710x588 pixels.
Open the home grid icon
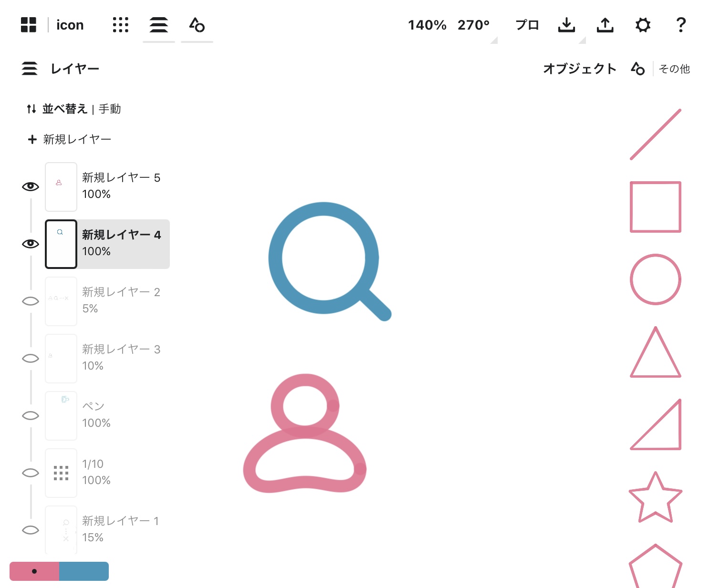(x=29, y=25)
